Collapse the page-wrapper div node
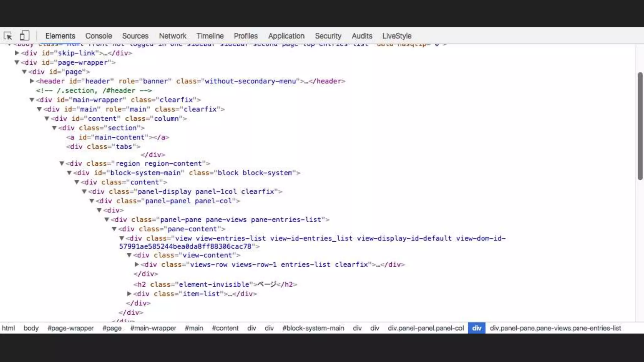This screenshot has height=362, width=644. click(x=17, y=63)
